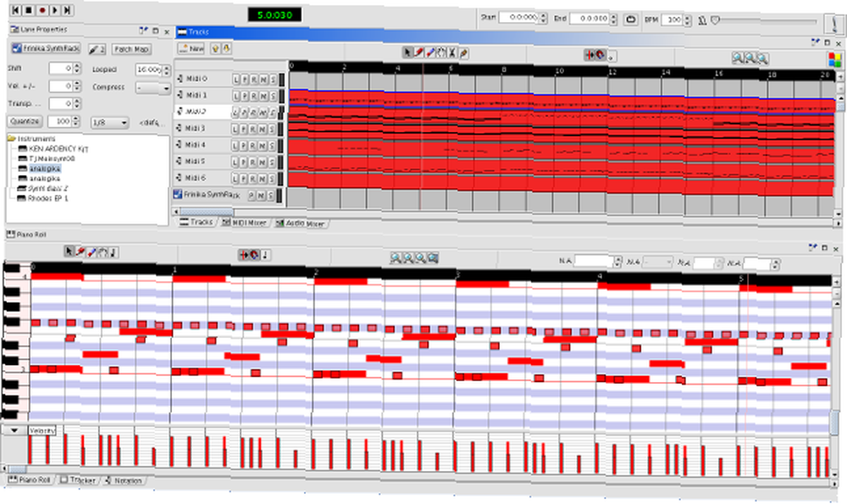Toggle P button on Midi 5 track
This screenshot has width=847, height=504.
[x=245, y=162]
